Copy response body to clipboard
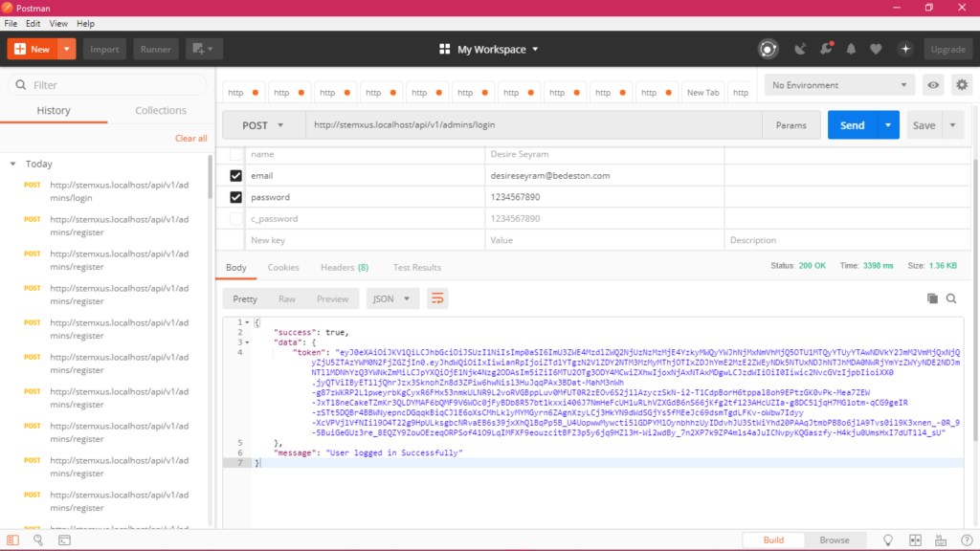The width and height of the screenshot is (980, 551). coord(932,298)
